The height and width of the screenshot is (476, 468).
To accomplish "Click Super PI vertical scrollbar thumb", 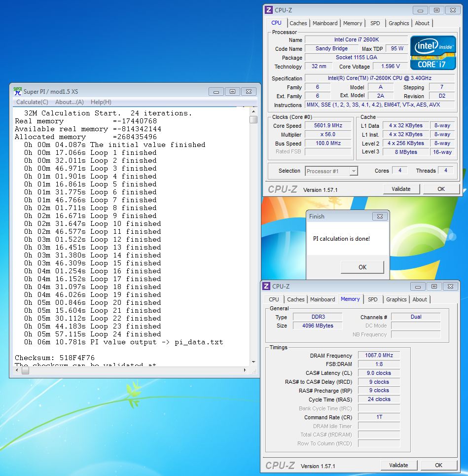I will pos(253,119).
